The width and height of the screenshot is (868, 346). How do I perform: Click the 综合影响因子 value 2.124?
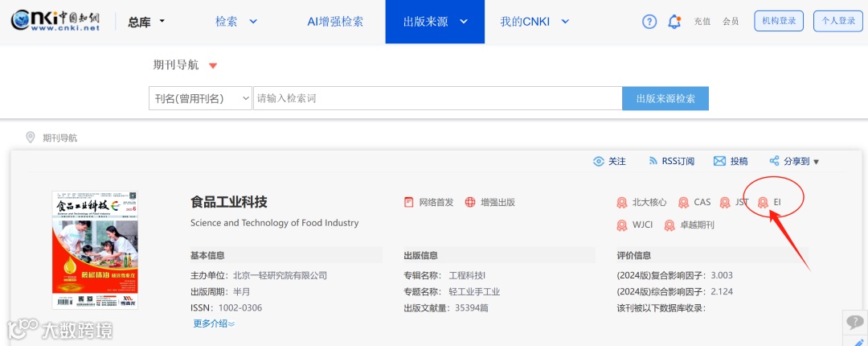722,291
